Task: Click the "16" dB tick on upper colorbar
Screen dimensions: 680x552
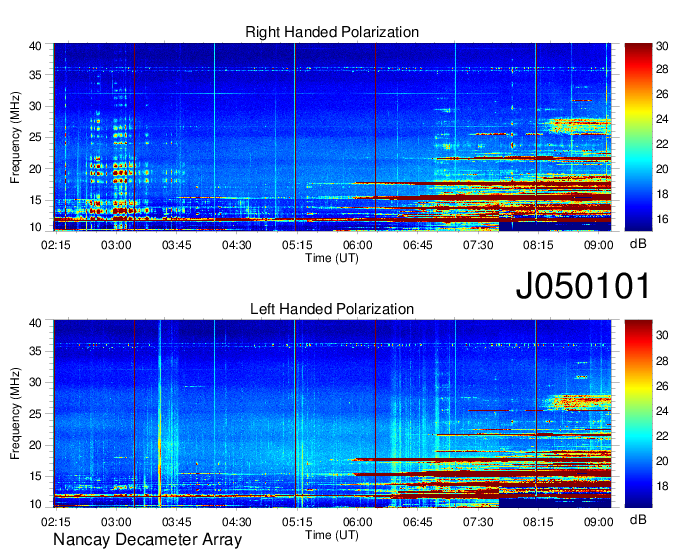Action: pyautogui.click(x=662, y=219)
